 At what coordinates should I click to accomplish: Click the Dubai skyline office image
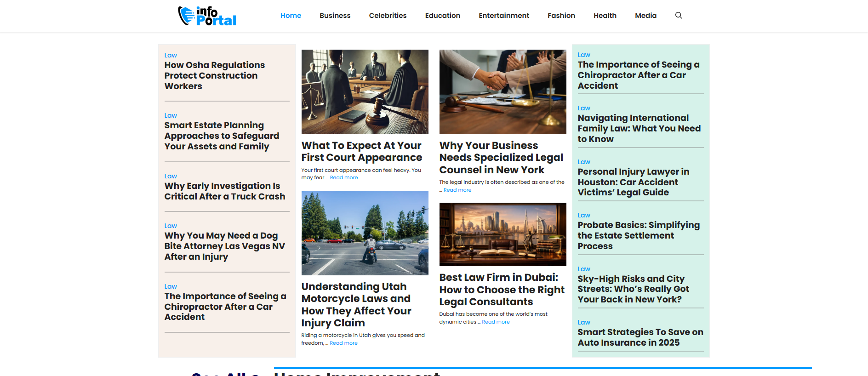(503, 234)
